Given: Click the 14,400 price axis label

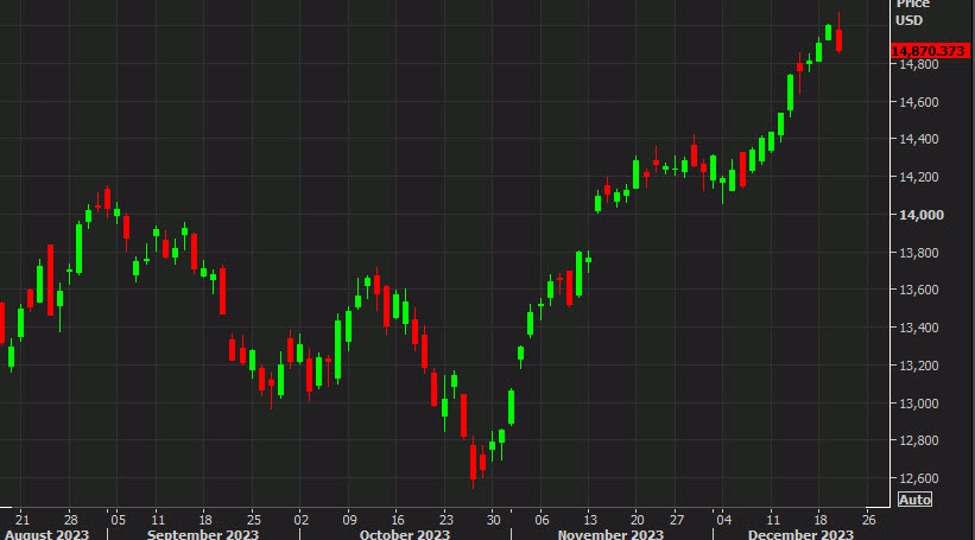Looking at the screenshot, I should coord(921,139).
